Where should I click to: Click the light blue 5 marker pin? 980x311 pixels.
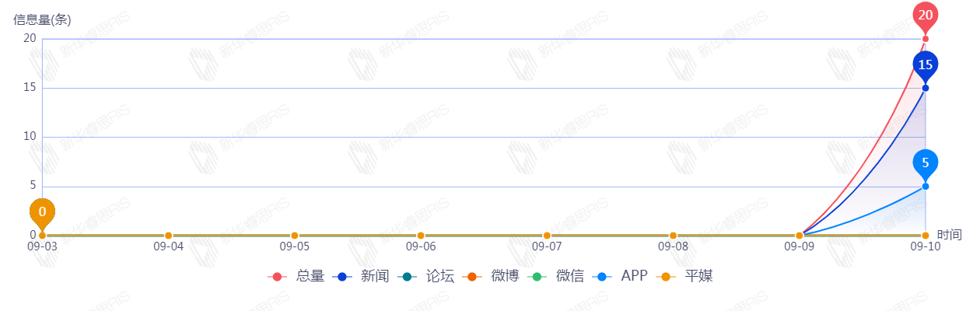coord(926,163)
